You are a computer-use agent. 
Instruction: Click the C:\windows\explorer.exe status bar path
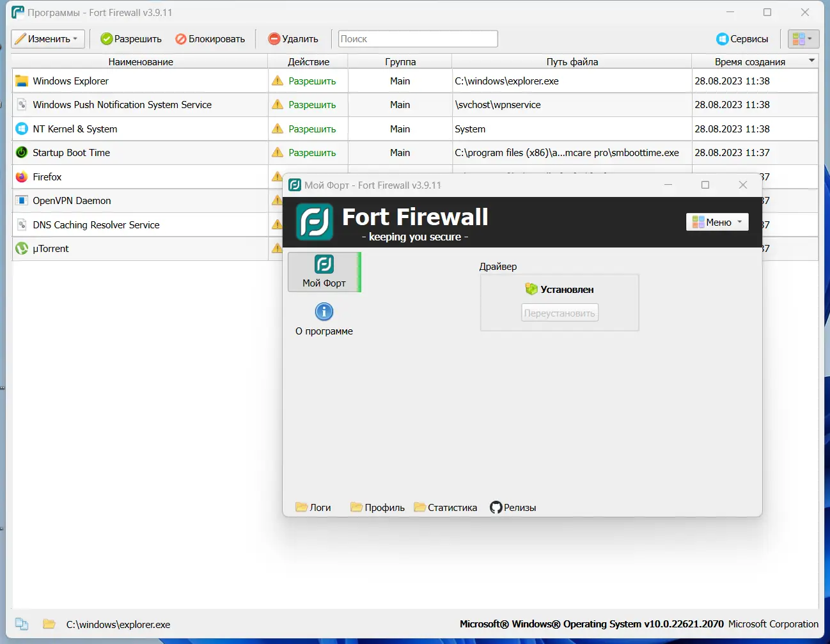[118, 625]
